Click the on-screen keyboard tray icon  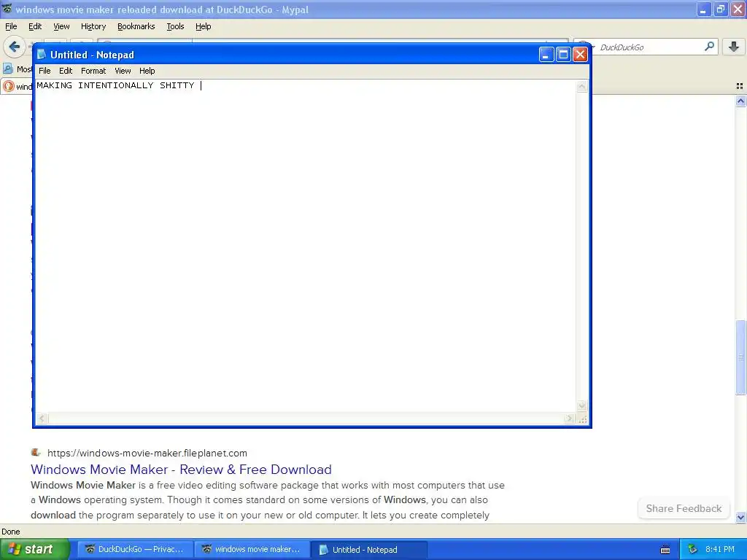click(x=665, y=550)
